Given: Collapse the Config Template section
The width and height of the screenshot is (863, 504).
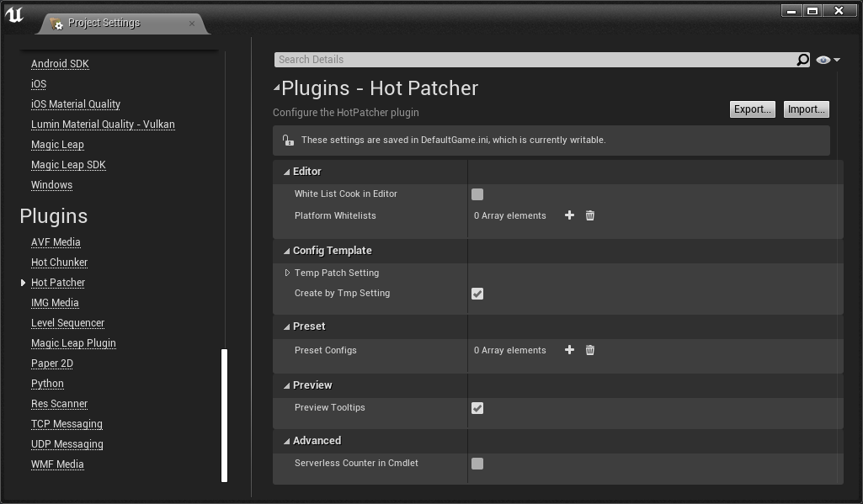Looking at the screenshot, I should 287,251.
